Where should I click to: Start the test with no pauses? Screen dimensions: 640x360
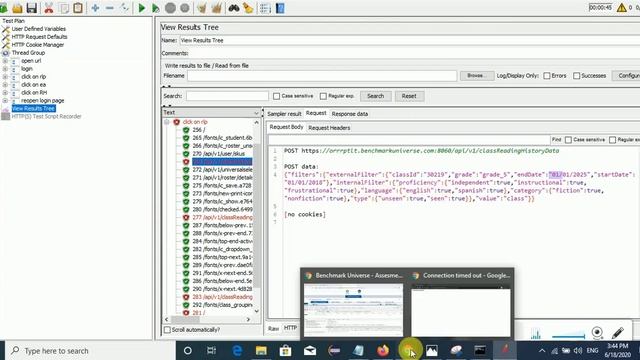point(156,8)
